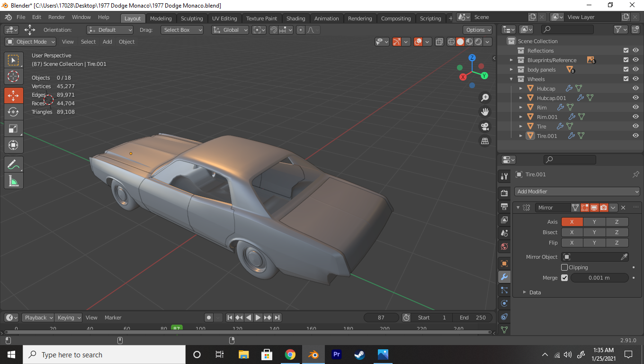
Task: Hide the Hubcap object in outliner
Action: point(635,89)
